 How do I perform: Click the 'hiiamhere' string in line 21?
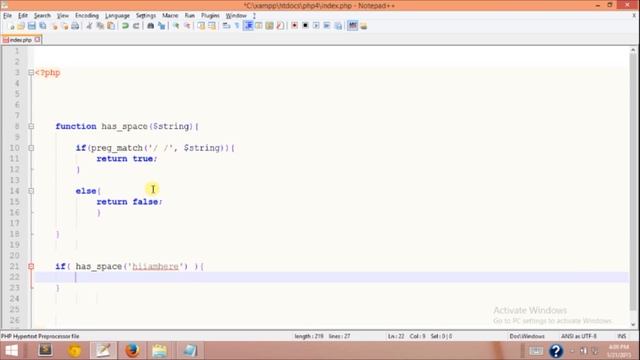tap(156, 267)
